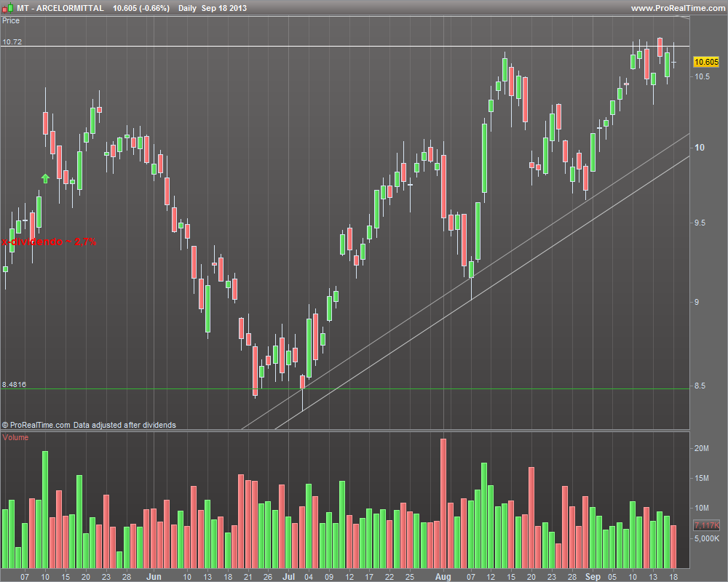Image resolution: width=728 pixels, height=582 pixels.
Task: Click the 10.5 price axis value
Action: pyautogui.click(x=702, y=76)
